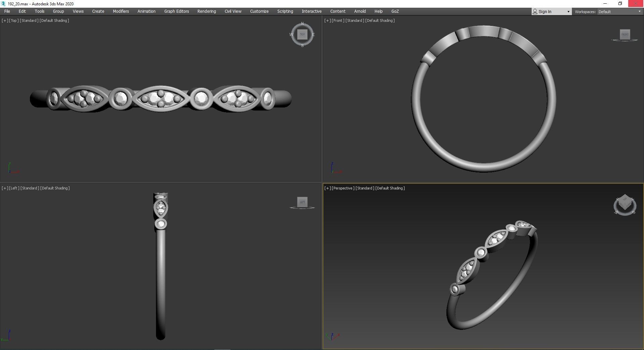
Task: Open [Standard] label in Left viewport
Action: [x=30, y=188]
